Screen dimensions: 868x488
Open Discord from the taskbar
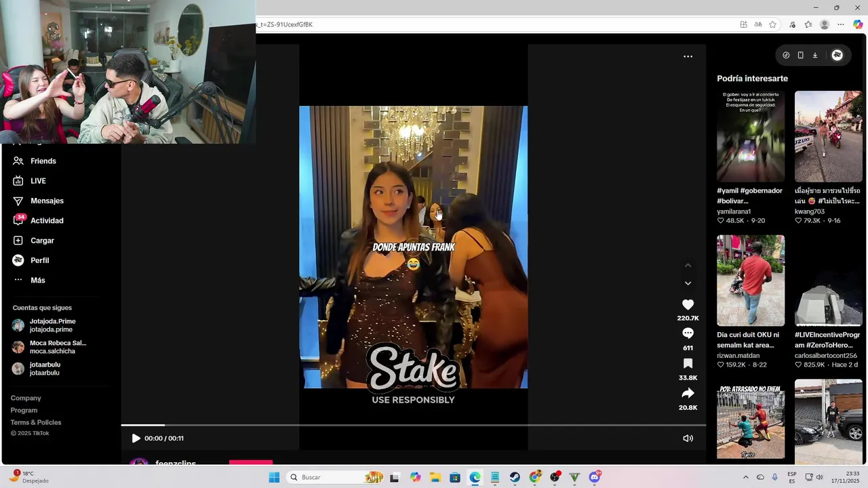[595, 477]
